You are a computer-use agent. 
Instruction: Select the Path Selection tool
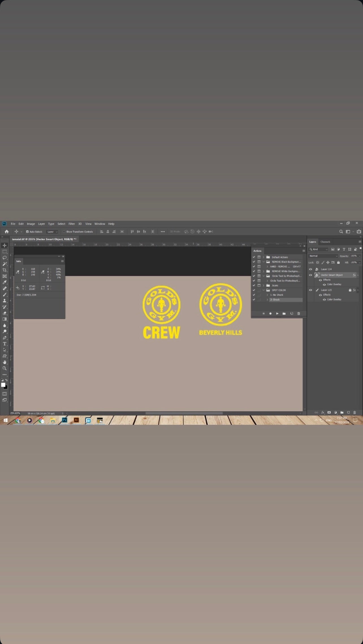(x=5, y=350)
